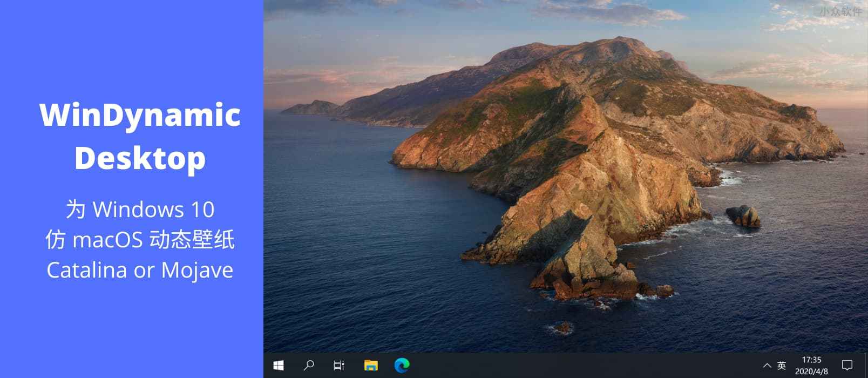Click the 17:35 clock in the taskbar
This screenshot has width=868, height=378.
point(811,360)
